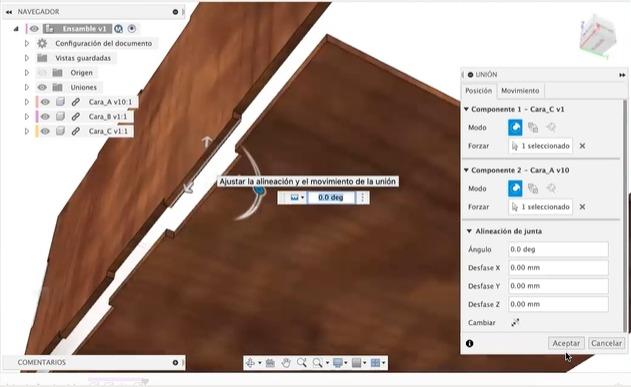The image size is (631, 387).
Task: Collapse the Componente 2 - Cara_A v10 section
Action: point(466,170)
